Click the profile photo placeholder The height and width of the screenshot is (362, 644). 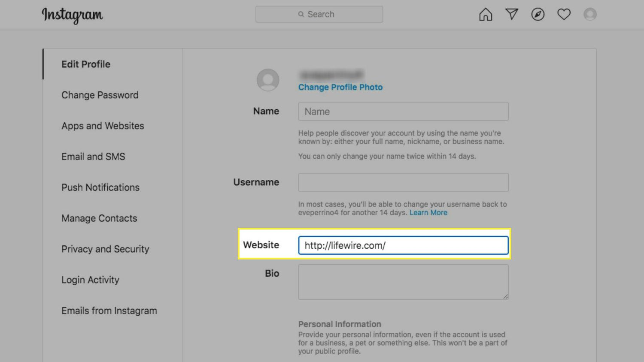(268, 80)
